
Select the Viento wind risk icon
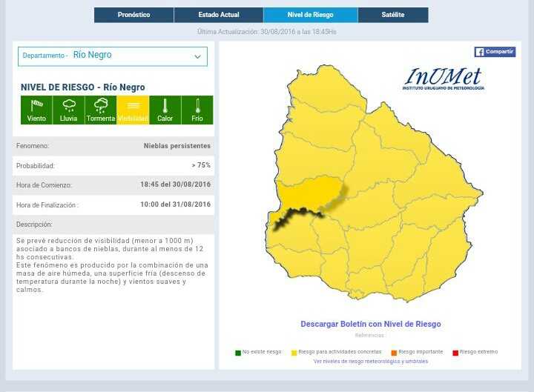pyautogui.click(x=36, y=110)
